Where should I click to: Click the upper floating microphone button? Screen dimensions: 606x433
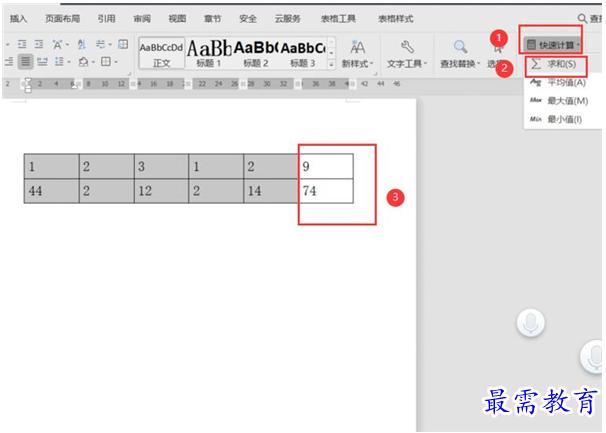coord(531,323)
